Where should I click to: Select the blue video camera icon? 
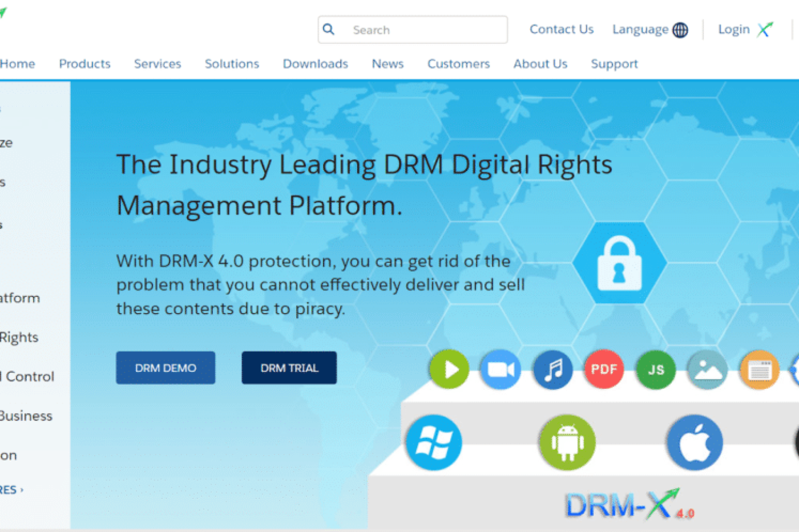point(501,369)
